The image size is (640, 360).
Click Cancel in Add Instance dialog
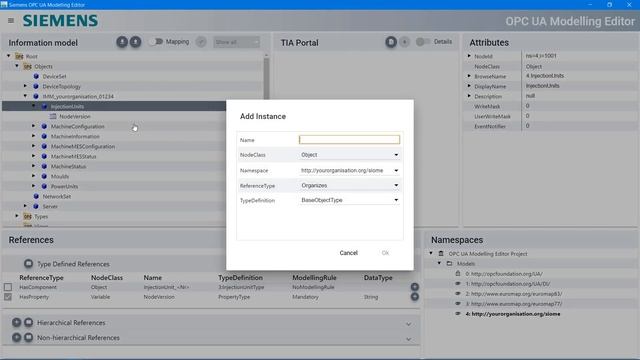click(x=349, y=253)
